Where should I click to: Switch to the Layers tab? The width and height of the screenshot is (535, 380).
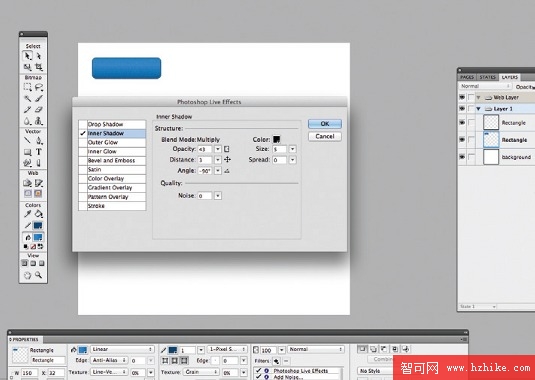509,77
